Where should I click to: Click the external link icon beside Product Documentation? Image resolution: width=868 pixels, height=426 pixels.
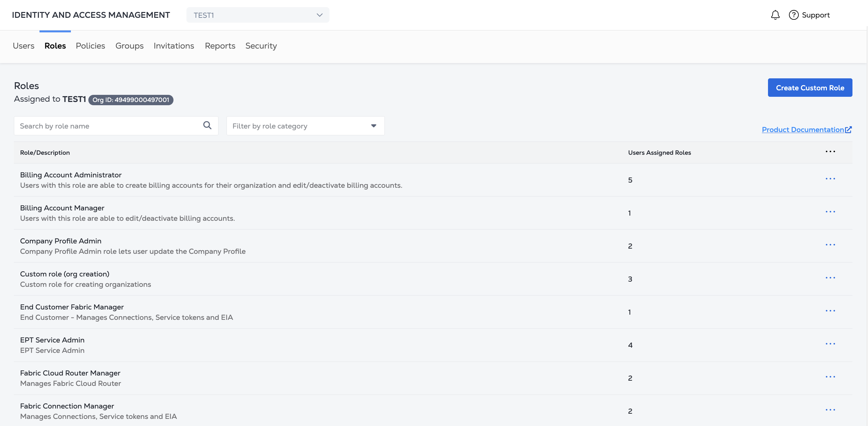[x=849, y=129]
